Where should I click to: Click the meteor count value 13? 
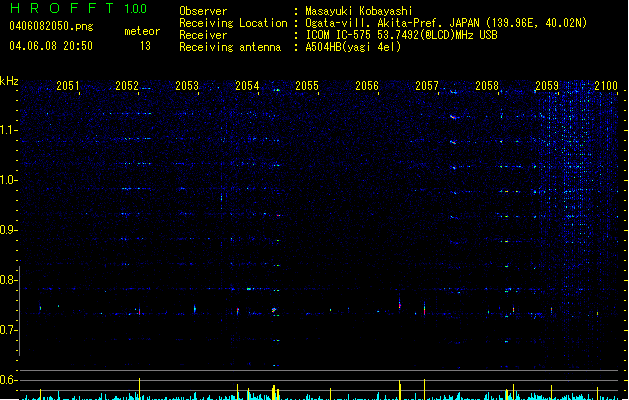coord(145,46)
